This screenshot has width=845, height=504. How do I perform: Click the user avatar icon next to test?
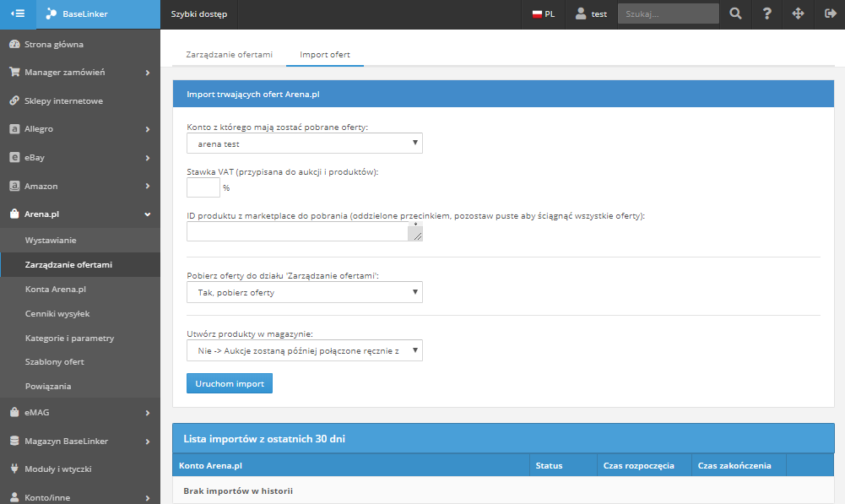point(581,14)
